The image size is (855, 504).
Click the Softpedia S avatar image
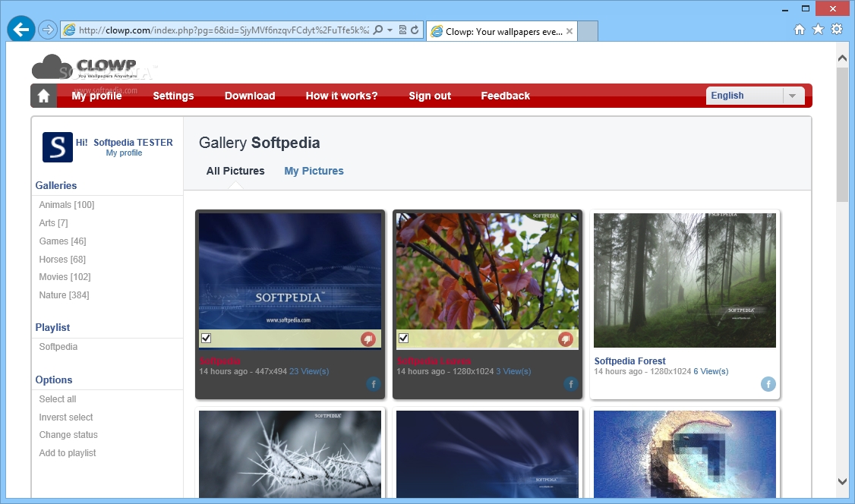pyautogui.click(x=57, y=147)
